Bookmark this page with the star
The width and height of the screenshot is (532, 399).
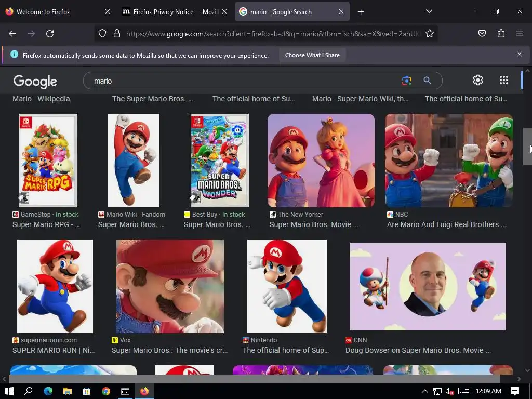point(430,34)
